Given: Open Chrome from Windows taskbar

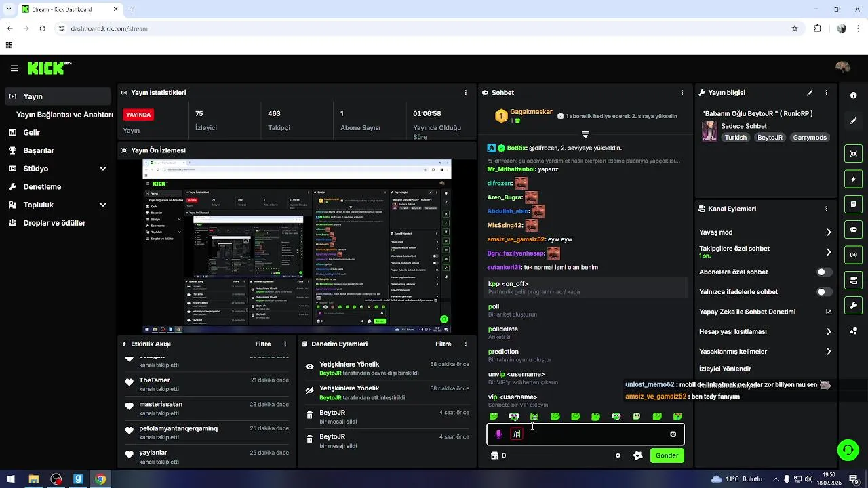Looking at the screenshot, I should pyautogui.click(x=100, y=479).
